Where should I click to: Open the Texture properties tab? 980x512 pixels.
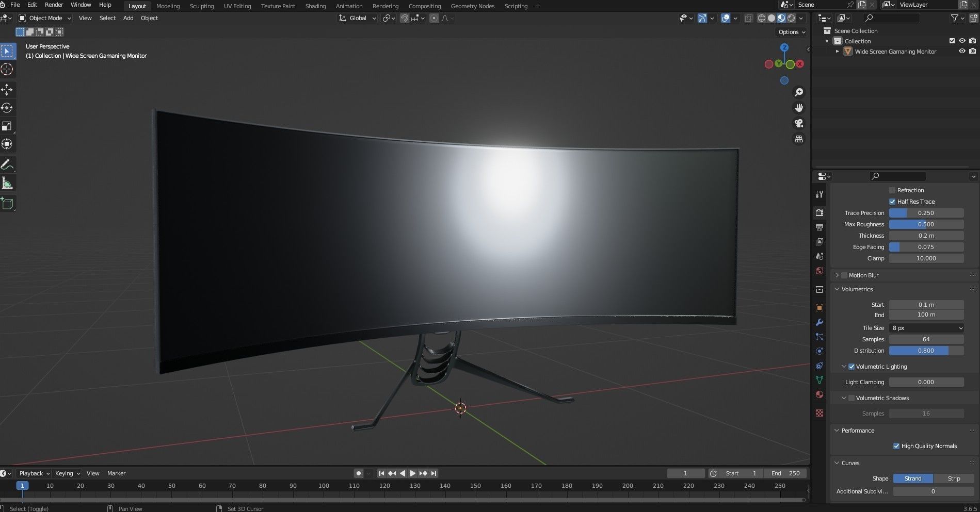[x=820, y=413]
